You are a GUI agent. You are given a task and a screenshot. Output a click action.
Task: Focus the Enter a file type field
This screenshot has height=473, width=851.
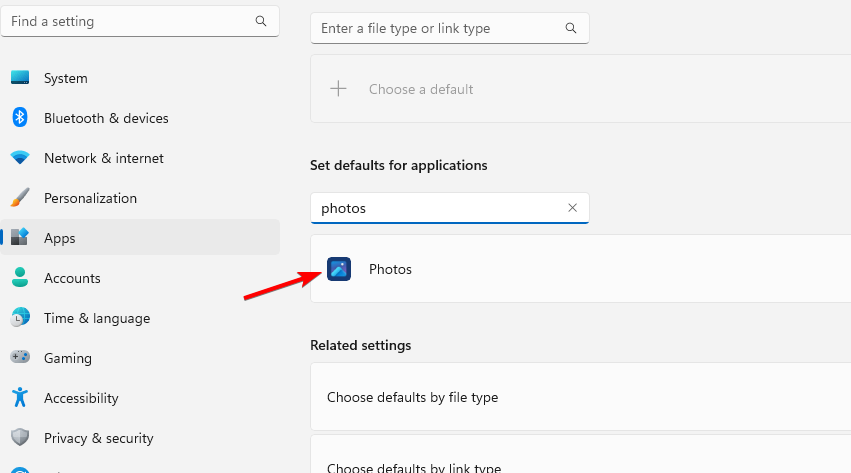click(x=440, y=29)
